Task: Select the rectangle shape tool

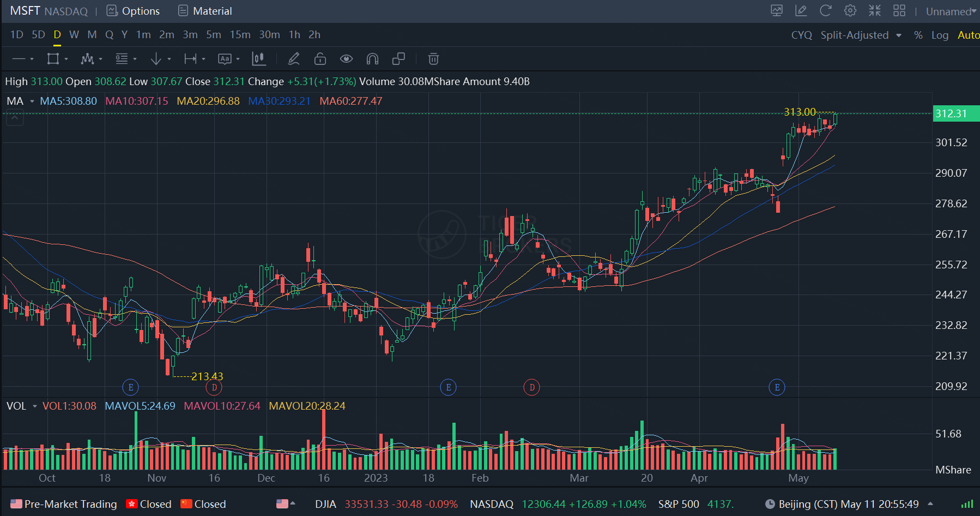Action: [53, 59]
